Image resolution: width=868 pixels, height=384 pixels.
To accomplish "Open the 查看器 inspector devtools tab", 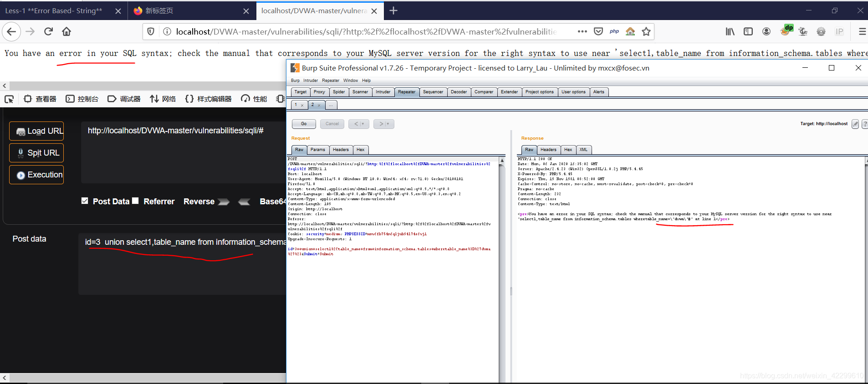I will click(40, 99).
